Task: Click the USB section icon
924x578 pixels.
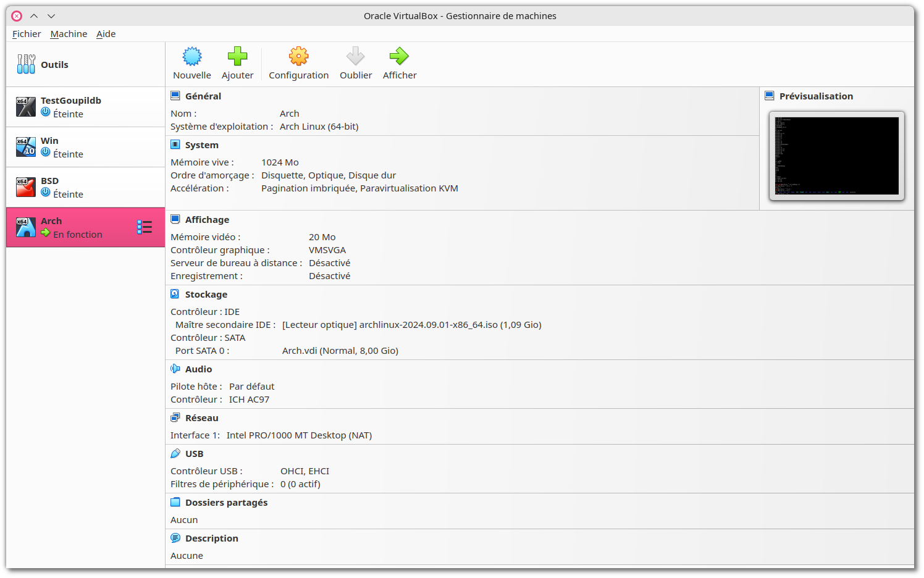Action: pyautogui.click(x=175, y=453)
